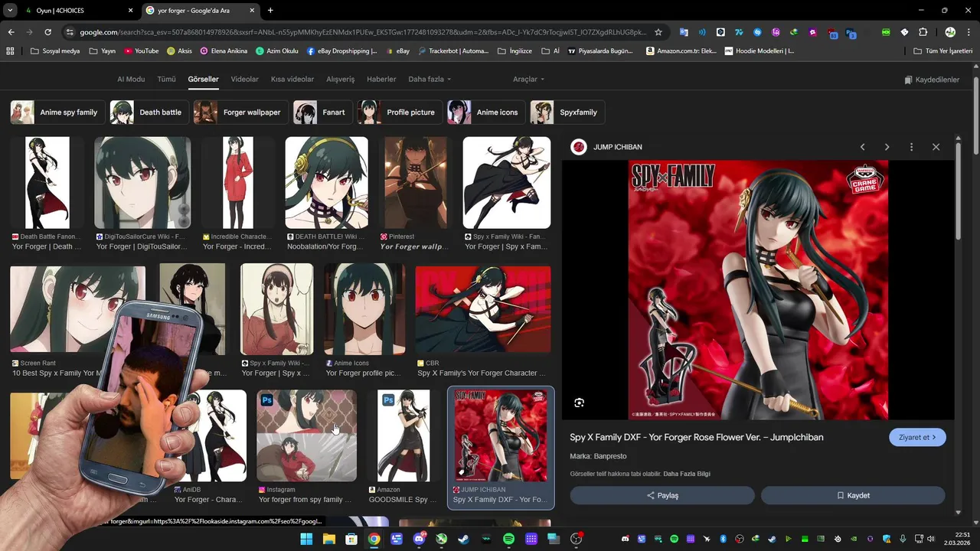
Task: Switch to the Haberler search tab
Action: [381, 80]
